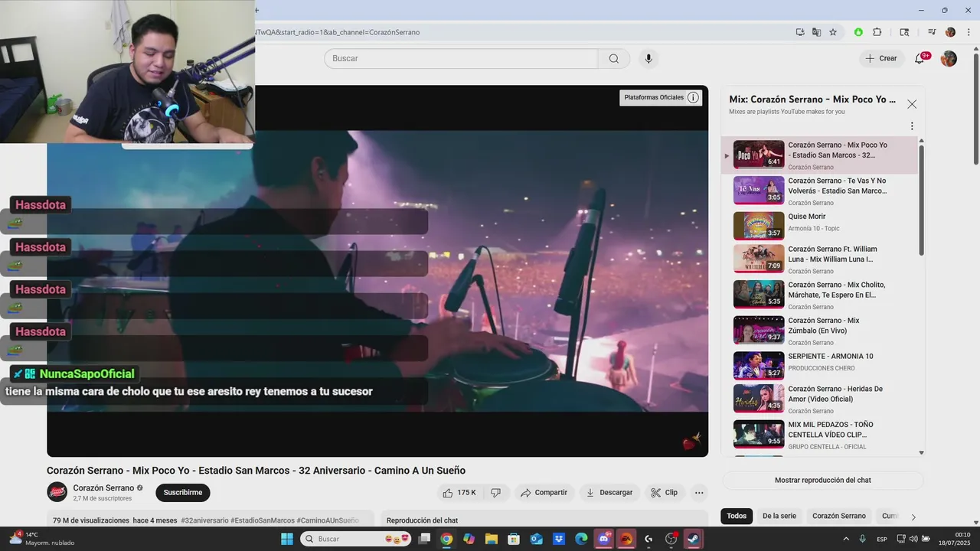The image size is (980, 551).
Task: Open Microsoft Store from the taskbar
Action: (x=514, y=539)
